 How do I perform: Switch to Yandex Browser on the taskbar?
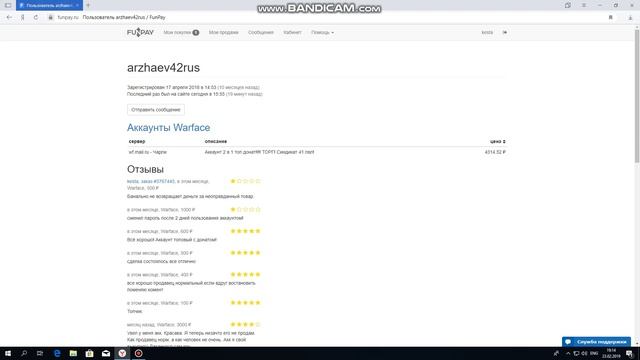[122, 353]
